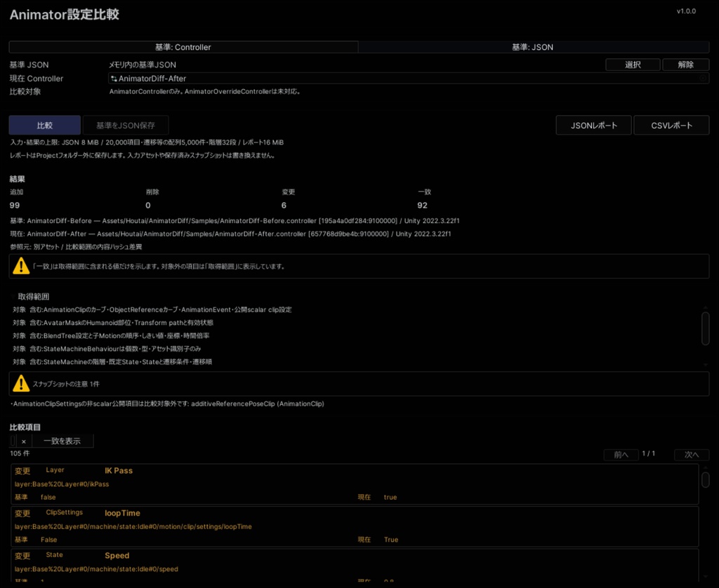Click the path layer:Base%20Layer#0/ikPass
Screen dimensions: 719x588
point(62,484)
